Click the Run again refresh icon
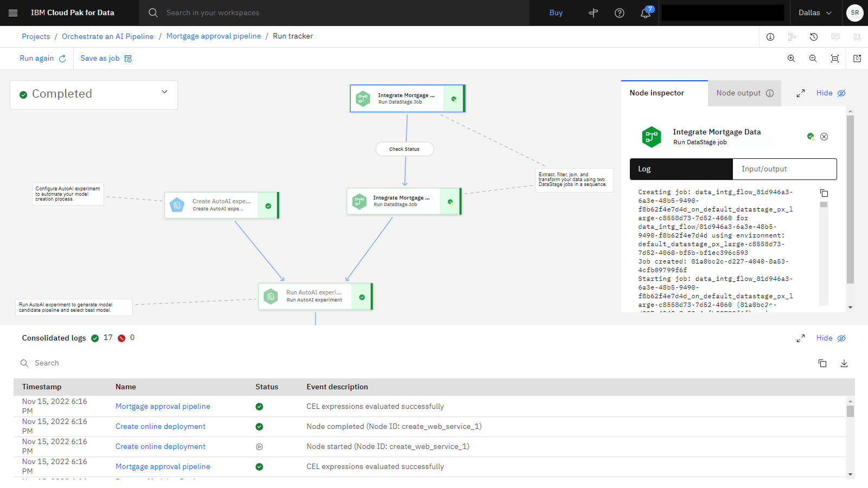The height and width of the screenshot is (488, 868). click(62, 59)
